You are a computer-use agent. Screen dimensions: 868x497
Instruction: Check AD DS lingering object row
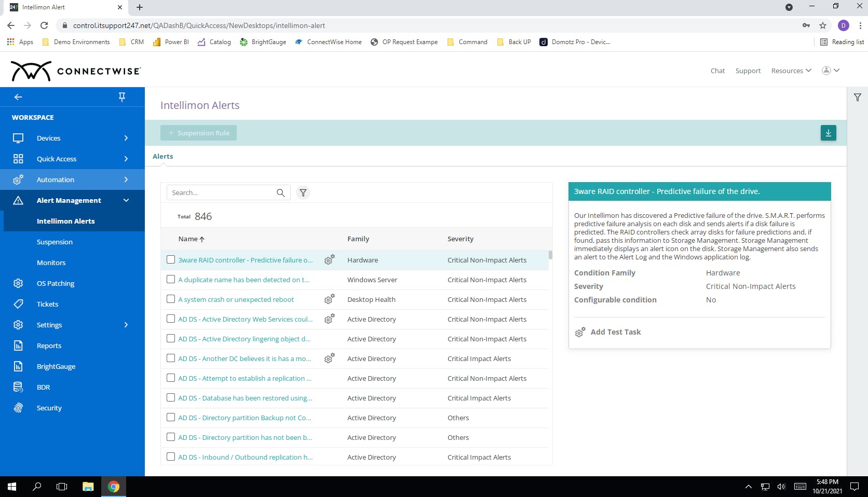pos(171,338)
